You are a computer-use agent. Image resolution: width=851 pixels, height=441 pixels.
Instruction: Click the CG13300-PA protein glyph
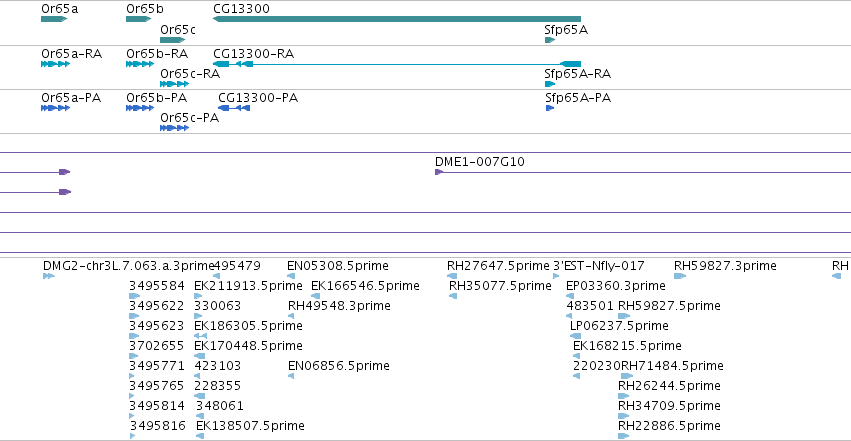[x=234, y=108]
